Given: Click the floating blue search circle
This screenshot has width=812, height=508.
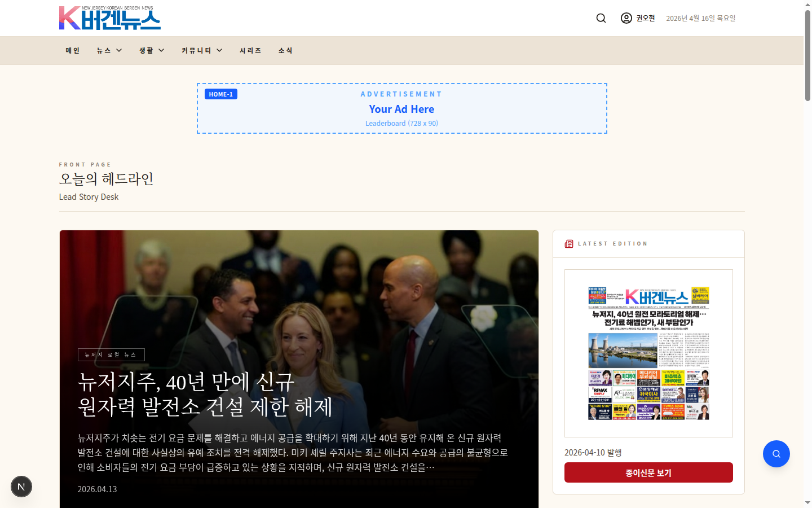Looking at the screenshot, I should point(776,453).
